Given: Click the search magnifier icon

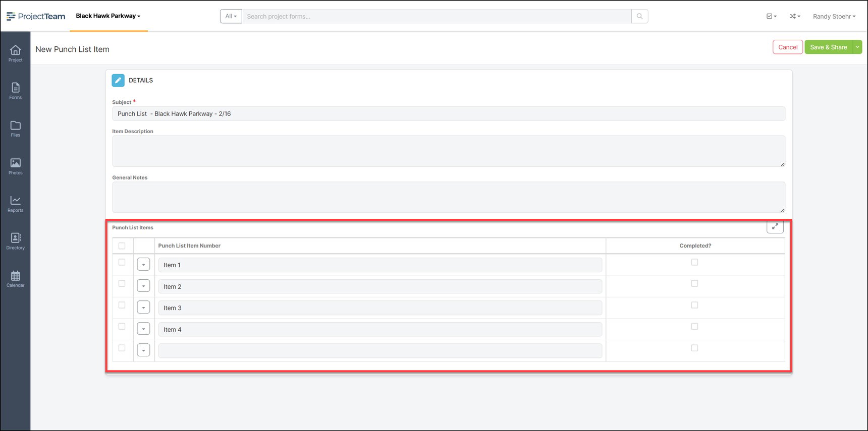Looking at the screenshot, I should click(639, 16).
